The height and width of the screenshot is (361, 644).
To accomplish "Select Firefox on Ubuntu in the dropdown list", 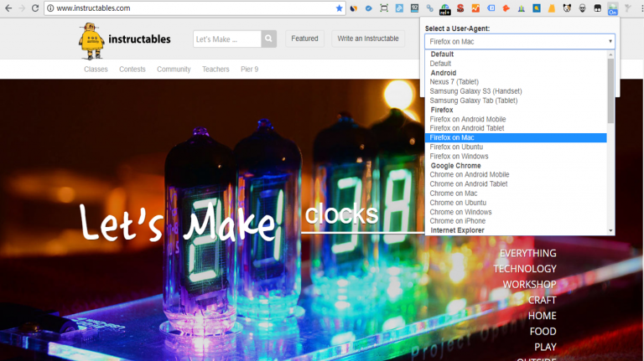I will 456,147.
